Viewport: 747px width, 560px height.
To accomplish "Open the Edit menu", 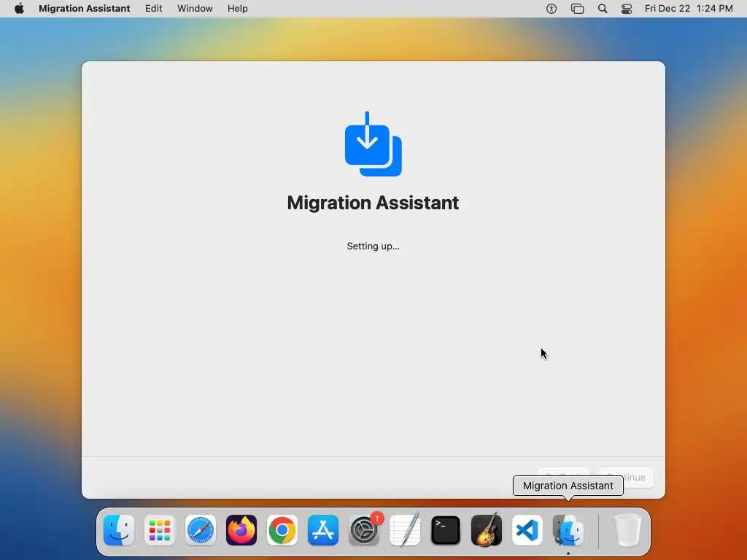I will [153, 9].
